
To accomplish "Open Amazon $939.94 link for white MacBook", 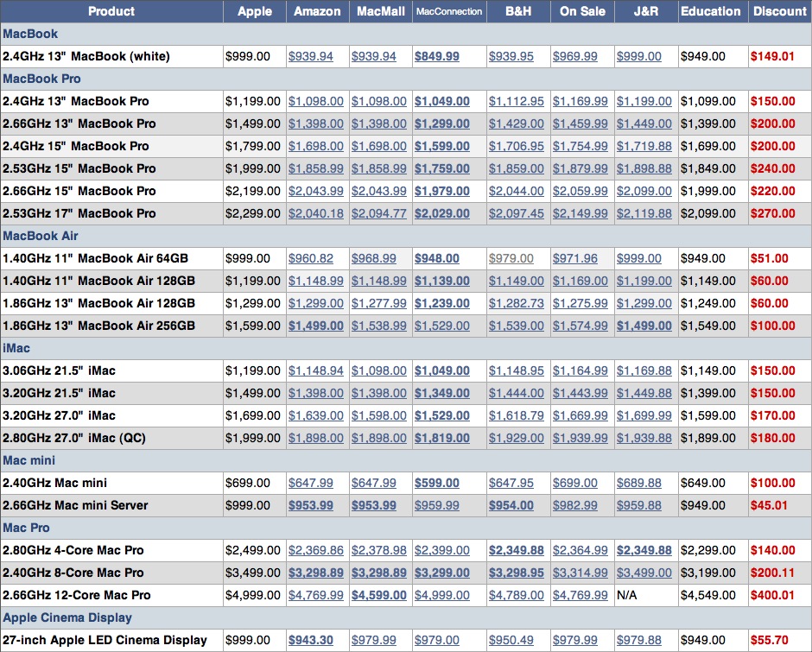I will [x=311, y=56].
